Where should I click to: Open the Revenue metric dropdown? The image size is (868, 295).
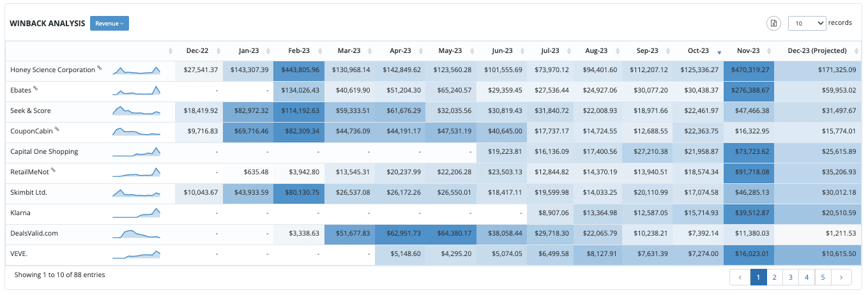[109, 23]
